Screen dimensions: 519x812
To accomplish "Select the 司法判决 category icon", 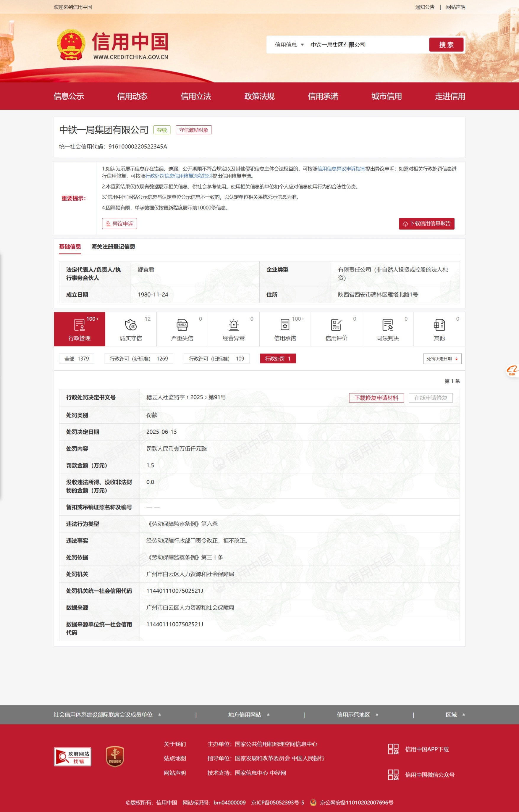I will click(388, 325).
